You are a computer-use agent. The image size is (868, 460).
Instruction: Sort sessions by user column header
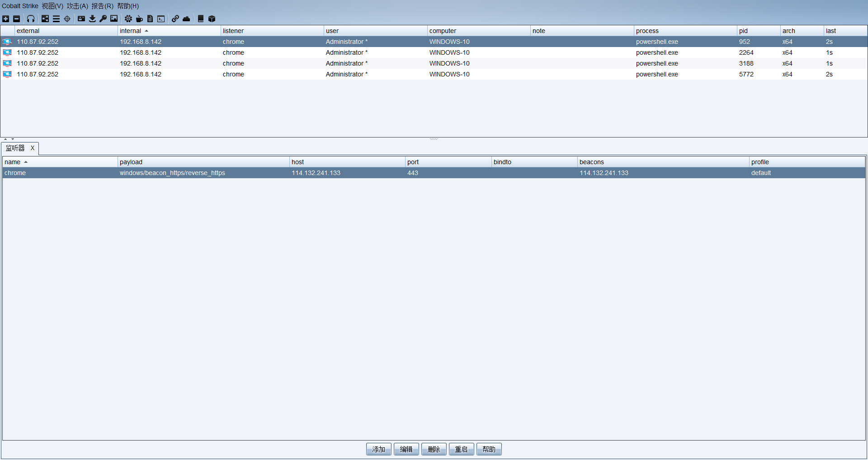(x=376, y=31)
